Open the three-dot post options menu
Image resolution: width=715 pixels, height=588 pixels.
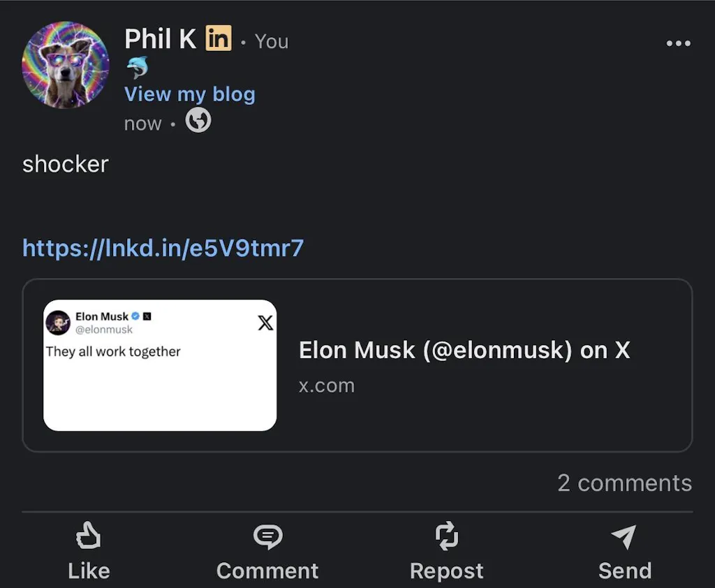[678, 43]
